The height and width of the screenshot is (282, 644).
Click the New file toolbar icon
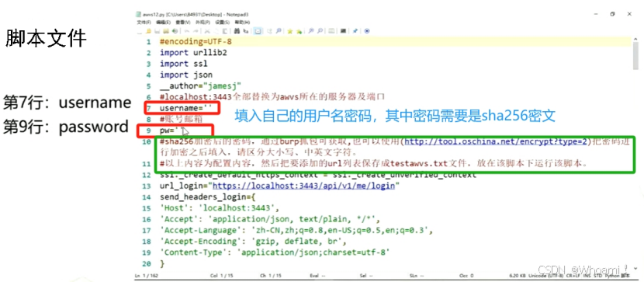[x=140, y=31]
